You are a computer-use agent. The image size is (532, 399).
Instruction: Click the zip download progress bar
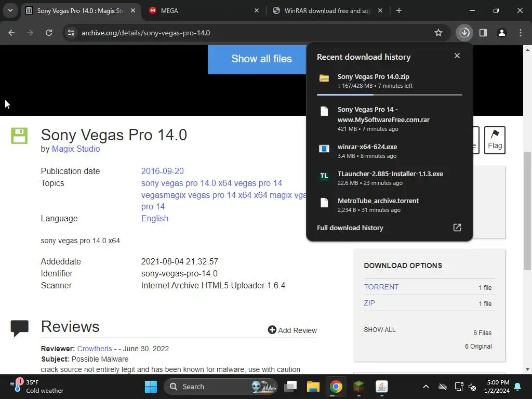(x=390, y=95)
